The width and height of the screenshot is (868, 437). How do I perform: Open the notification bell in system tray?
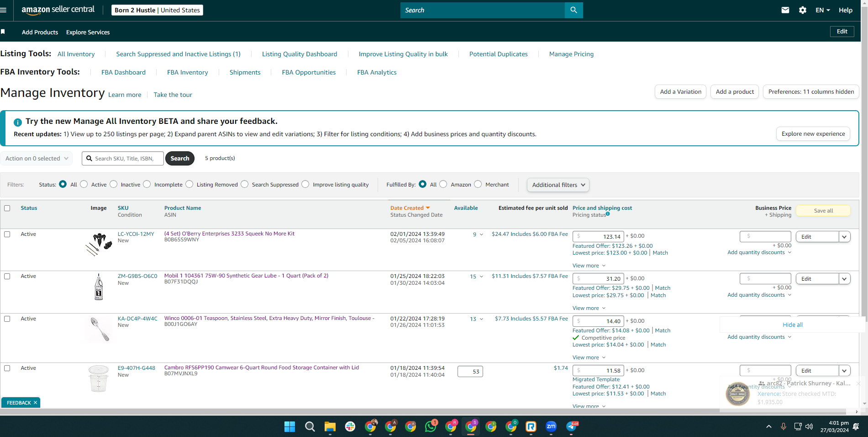[x=856, y=426]
